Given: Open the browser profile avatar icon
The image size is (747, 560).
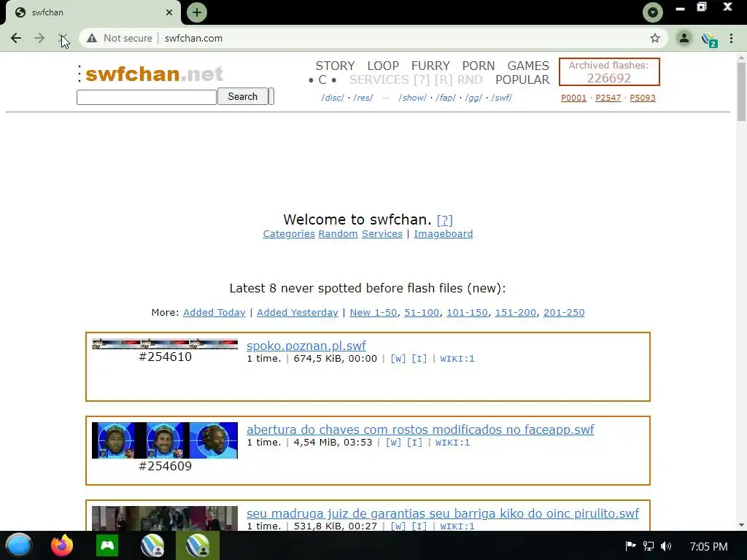Looking at the screenshot, I should (x=684, y=38).
